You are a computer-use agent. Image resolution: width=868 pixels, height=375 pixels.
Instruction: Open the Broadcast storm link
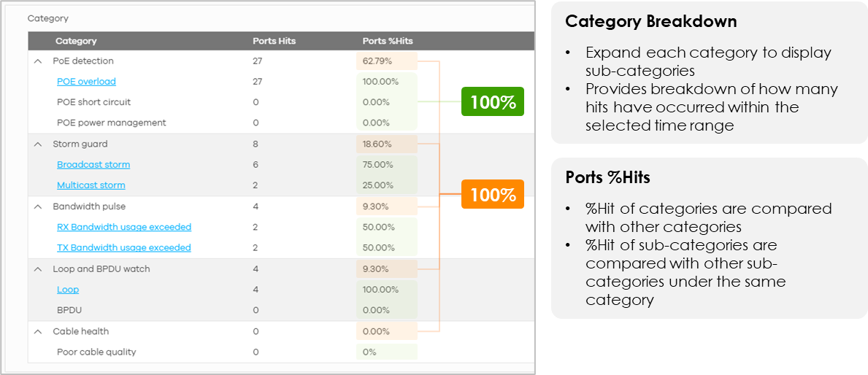93,165
